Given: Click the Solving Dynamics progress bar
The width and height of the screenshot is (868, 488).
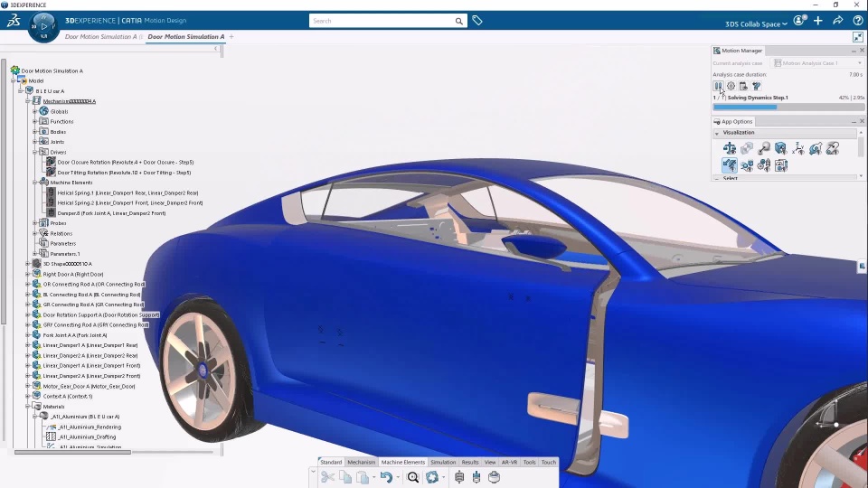Looking at the screenshot, I should [x=788, y=107].
